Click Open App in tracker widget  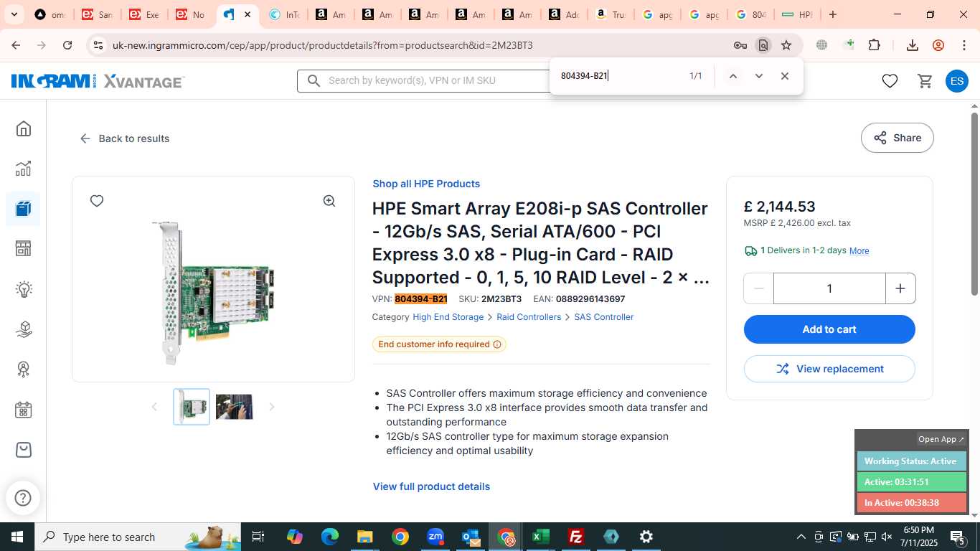pyautogui.click(x=941, y=439)
